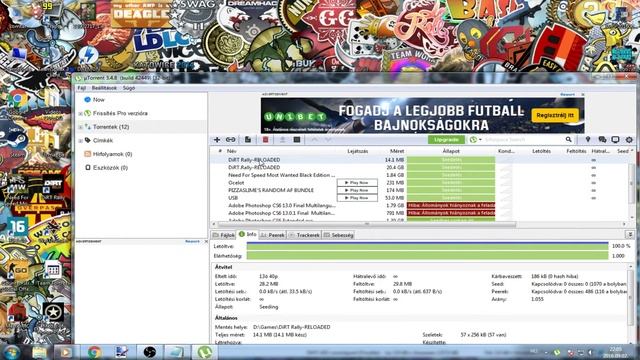Open Google Chrome from the taskbar
640x360 pixels.
(x=94, y=352)
